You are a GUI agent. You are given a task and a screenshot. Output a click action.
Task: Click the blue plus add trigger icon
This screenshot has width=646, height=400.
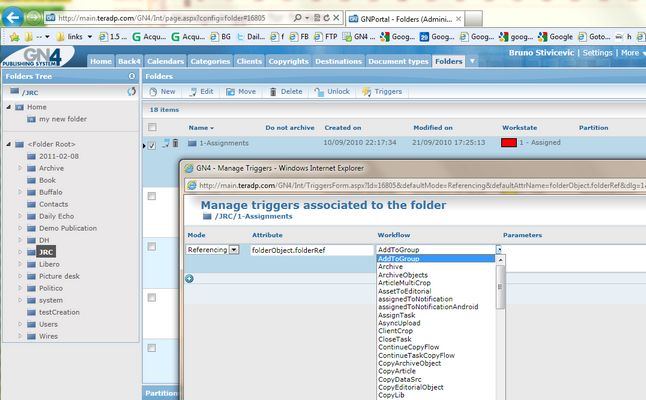189,278
